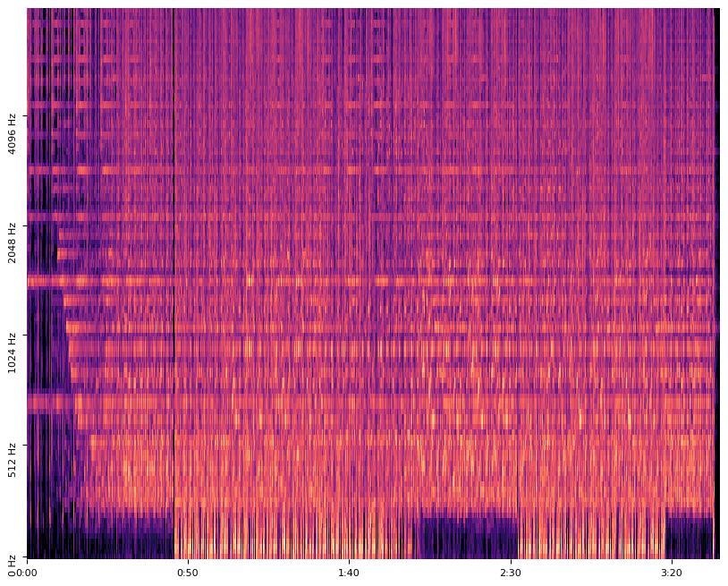Click the 1:40 time axis label
The height and width of the screenshot is (586, 728).
click(x=349, y=573)
